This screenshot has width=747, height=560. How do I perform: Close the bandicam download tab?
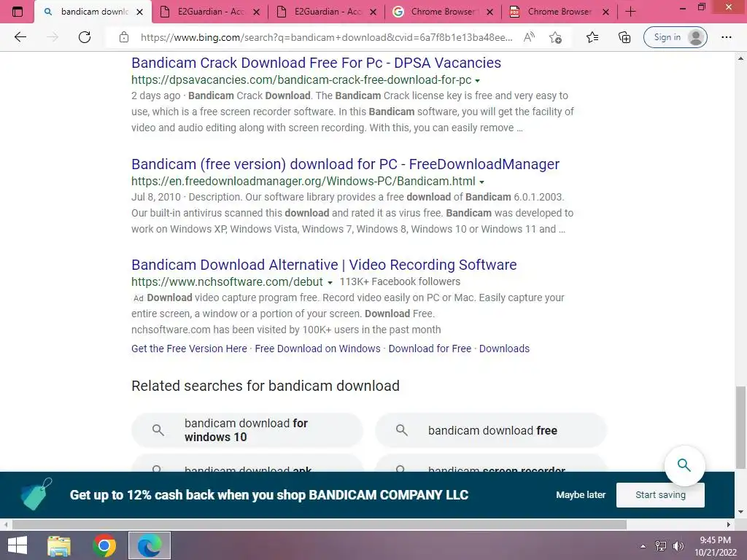tap(139, 12)
